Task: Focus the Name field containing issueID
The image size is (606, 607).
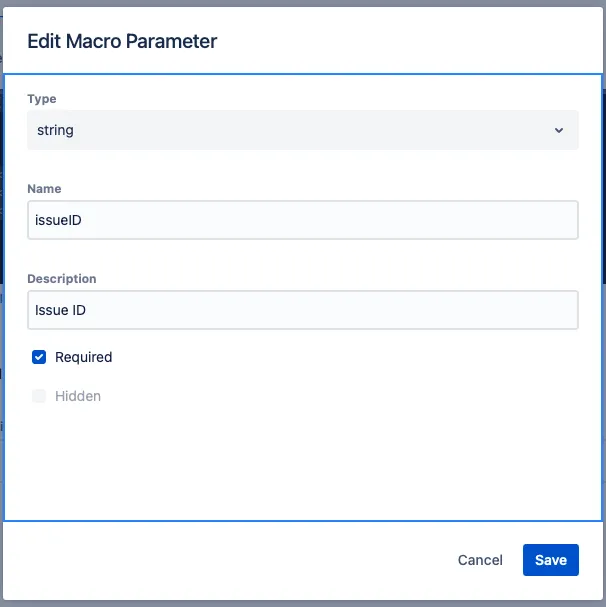Action: pos(303,220)
